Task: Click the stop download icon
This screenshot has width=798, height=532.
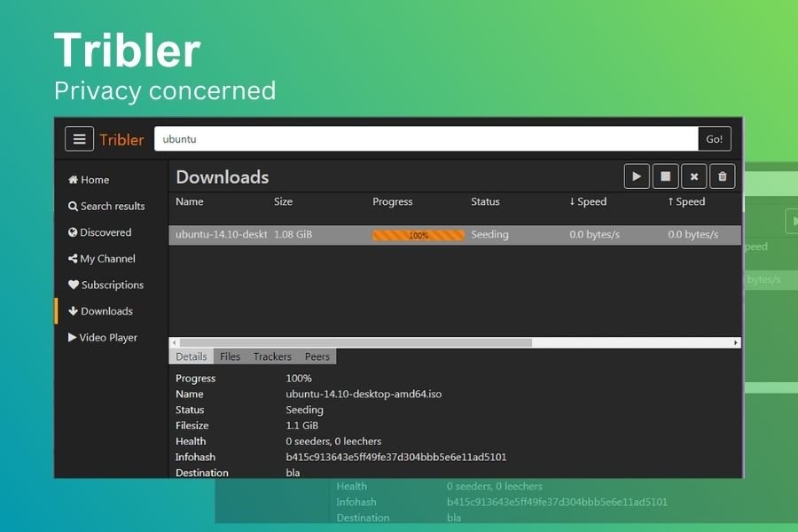Action: pyautogui.click(x=665, y=176)
